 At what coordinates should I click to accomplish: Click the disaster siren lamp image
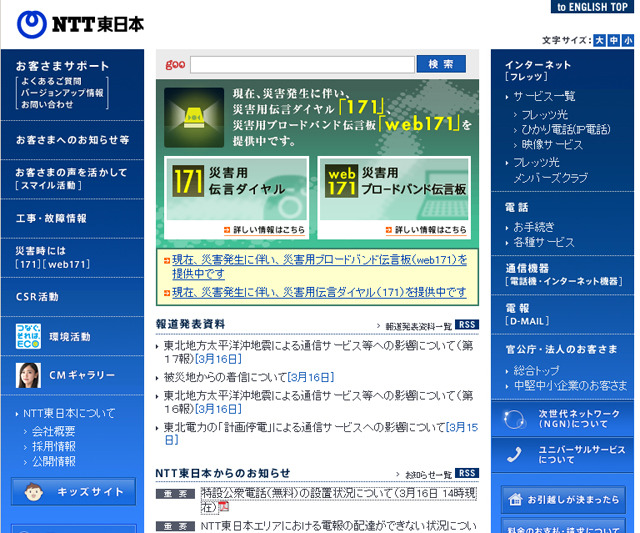(194, 118)
